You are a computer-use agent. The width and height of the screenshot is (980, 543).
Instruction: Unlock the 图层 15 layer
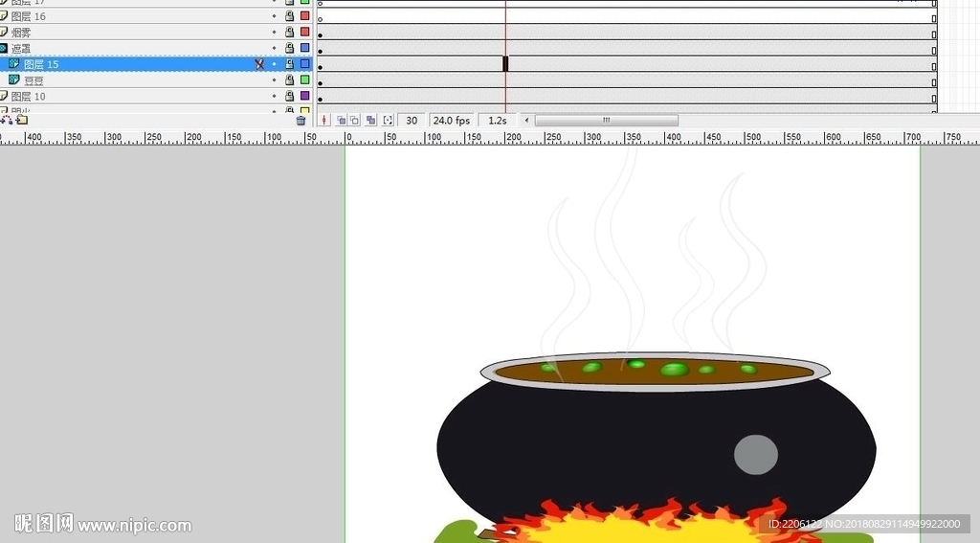tap(289, 64)
